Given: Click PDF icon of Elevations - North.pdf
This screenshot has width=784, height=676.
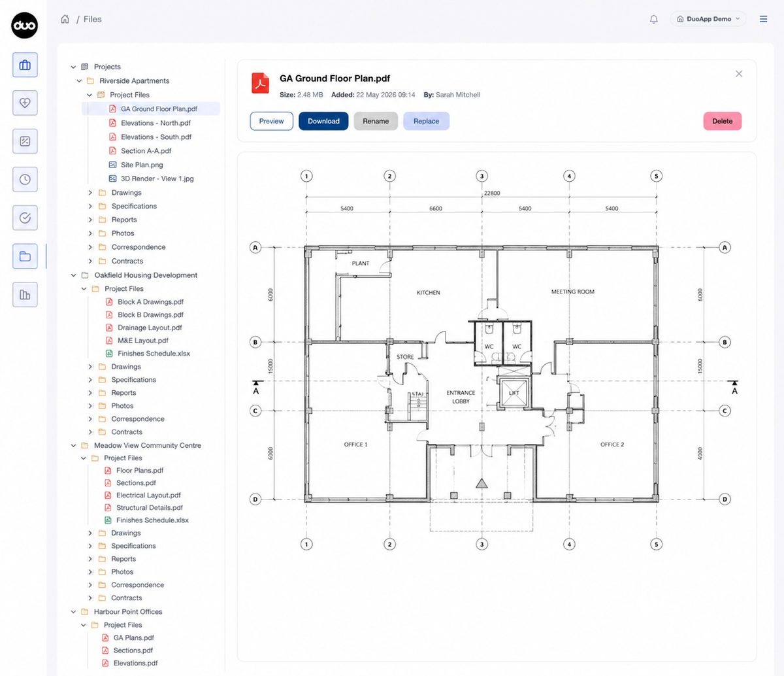Looking at the screenshot, I should (112, 123).
